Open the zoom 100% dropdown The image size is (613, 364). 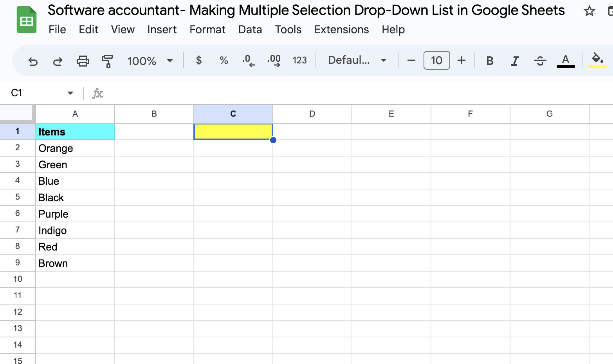150,61
